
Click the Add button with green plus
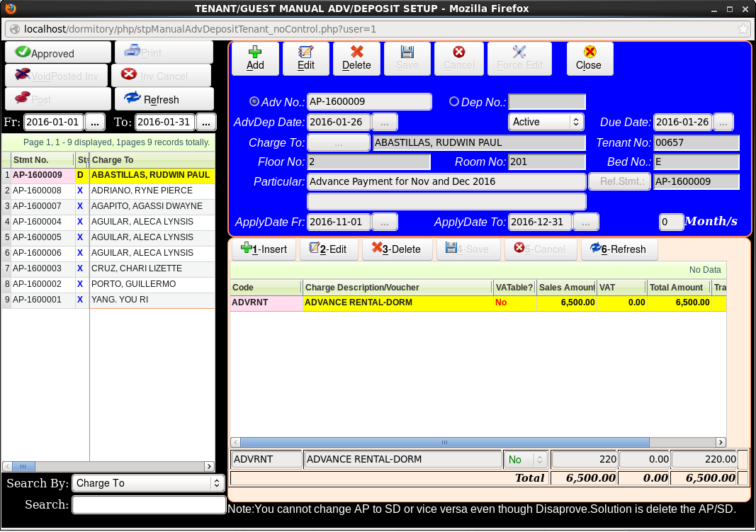point(255,58)
